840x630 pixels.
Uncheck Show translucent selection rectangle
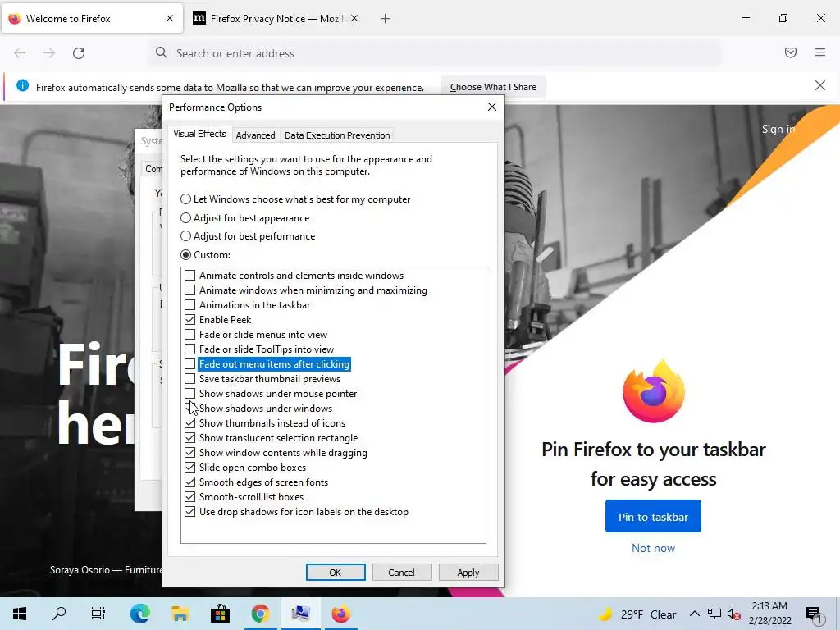point(189,438)
